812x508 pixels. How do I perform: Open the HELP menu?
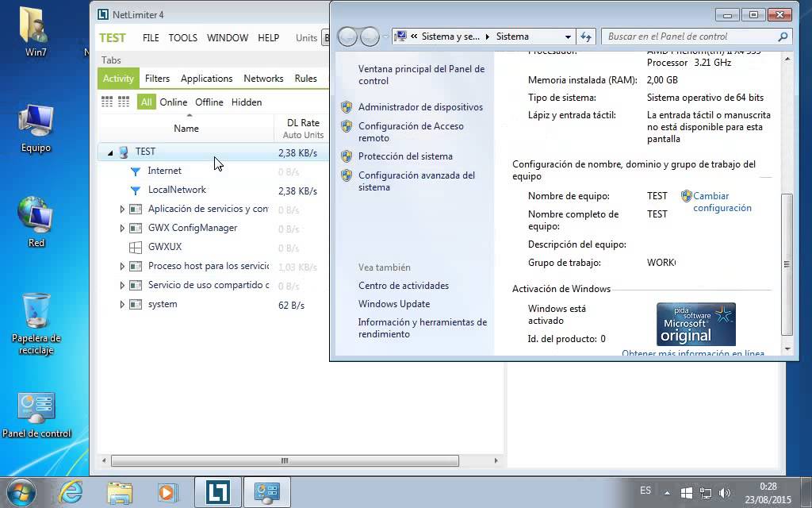click(x=268, y=38)
